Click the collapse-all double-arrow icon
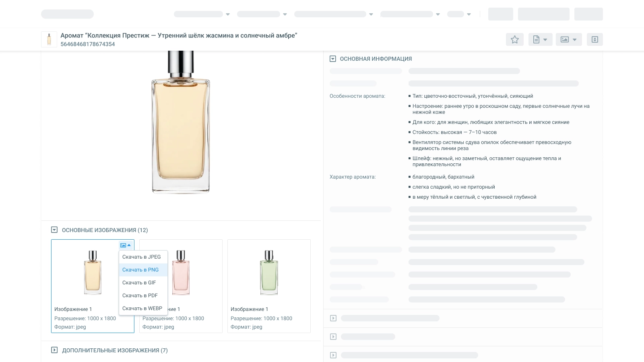 tap(594, 39)
